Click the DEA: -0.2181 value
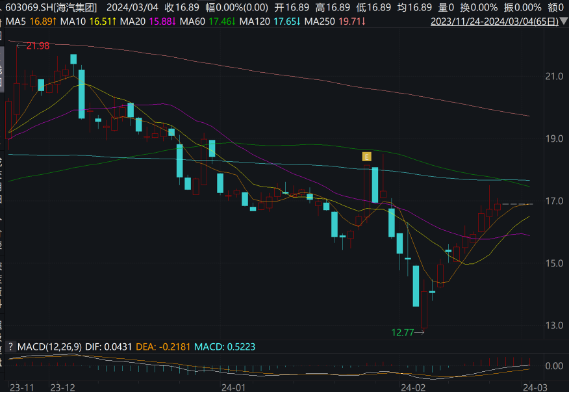 pos(163,347)
